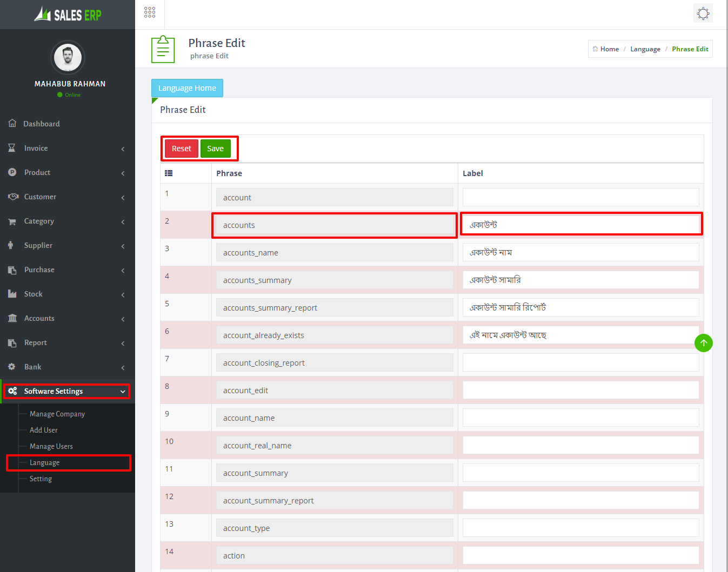
Task: Expand the Purchase menu arrow
Action: click(x=123, y=271)
